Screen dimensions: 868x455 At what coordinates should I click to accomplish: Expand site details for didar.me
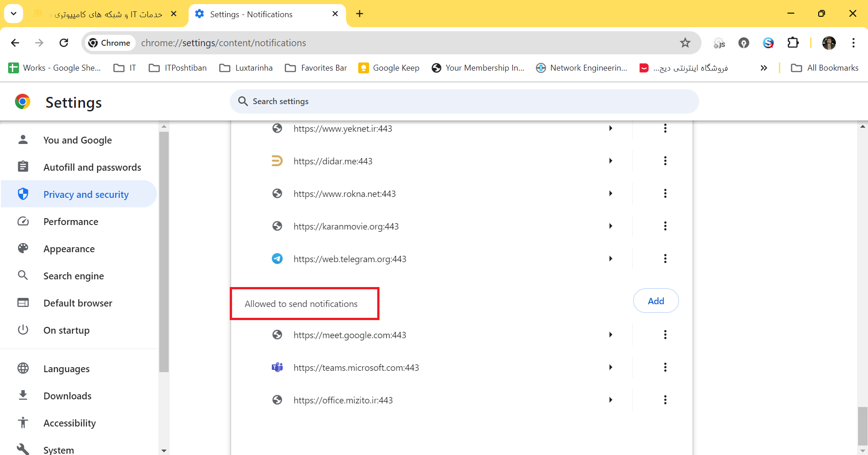pos(611,161)
